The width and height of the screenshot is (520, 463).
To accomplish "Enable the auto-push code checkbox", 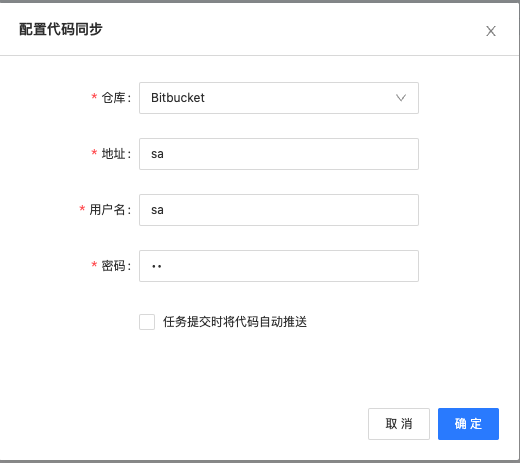I will [x=147, y=322].
